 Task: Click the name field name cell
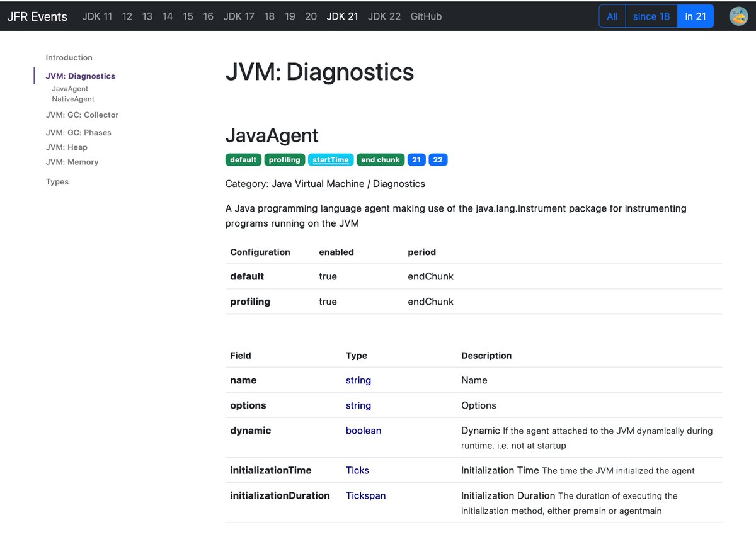click(243, 380)
